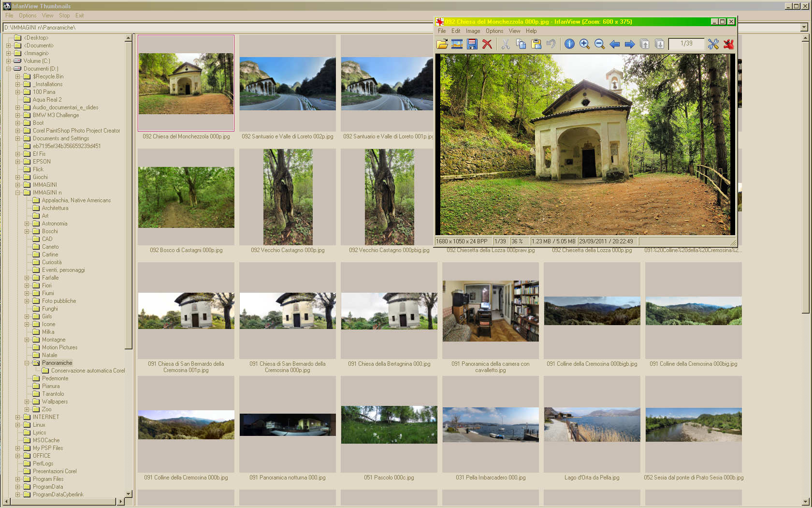Select thumbnail 051 Pascolo 000c
812x508 pixels.
click(389, 425)
